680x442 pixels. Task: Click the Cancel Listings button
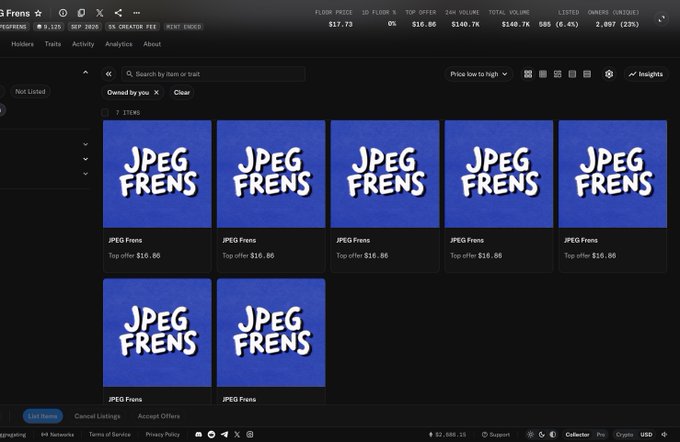97,416
